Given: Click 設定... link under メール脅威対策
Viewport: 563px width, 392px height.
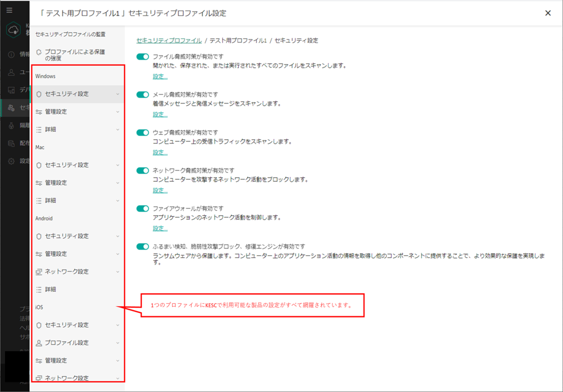Looking at the screenshot, I should pos(160,114).
